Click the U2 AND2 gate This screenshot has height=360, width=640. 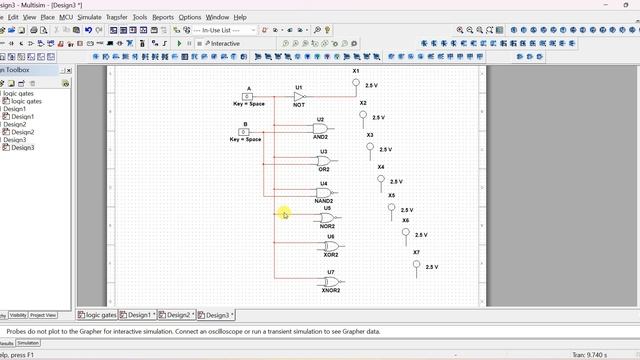321,129
